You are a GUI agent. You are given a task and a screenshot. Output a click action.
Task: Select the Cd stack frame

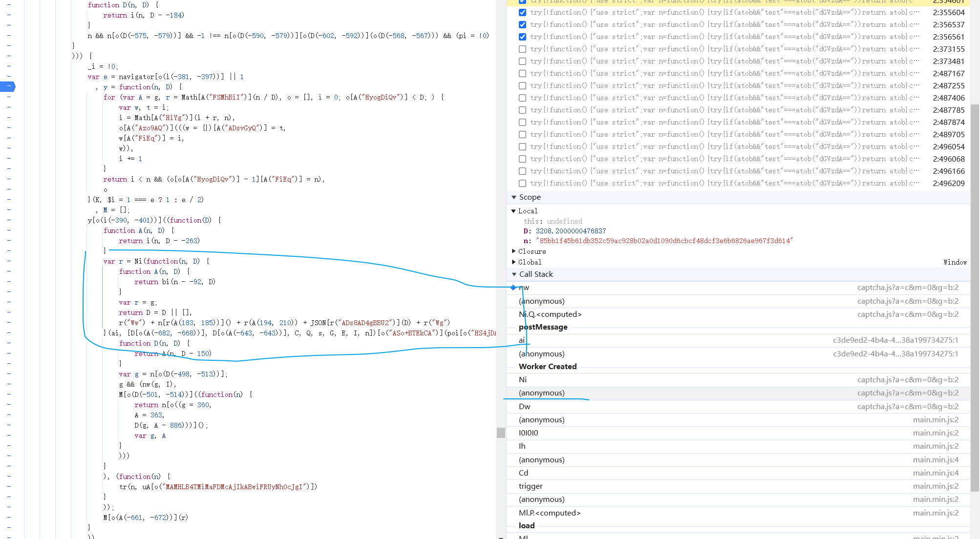click(738, 473)
